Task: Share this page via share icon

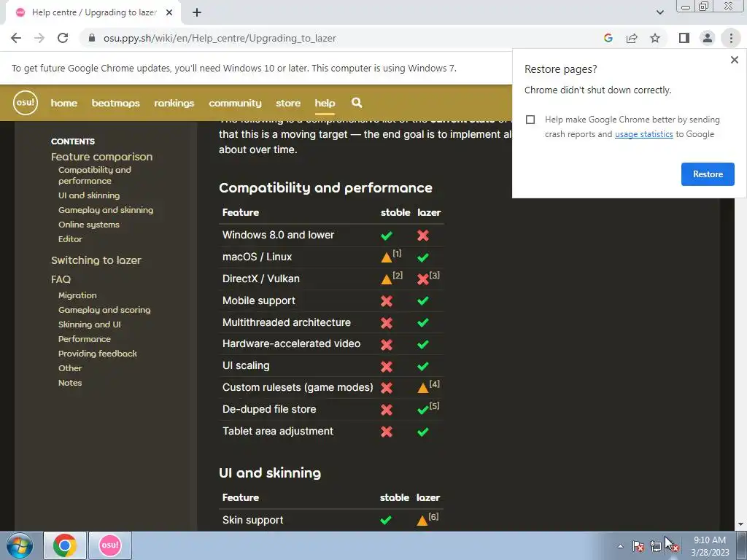Action: coord(632,38)
